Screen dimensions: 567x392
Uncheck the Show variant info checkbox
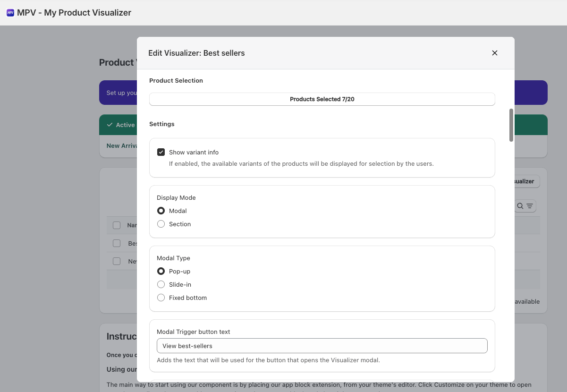[x=161, y=152]
